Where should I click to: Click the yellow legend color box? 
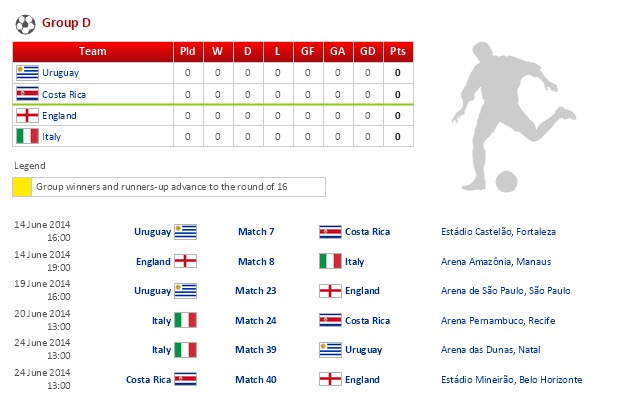[22, 187]
